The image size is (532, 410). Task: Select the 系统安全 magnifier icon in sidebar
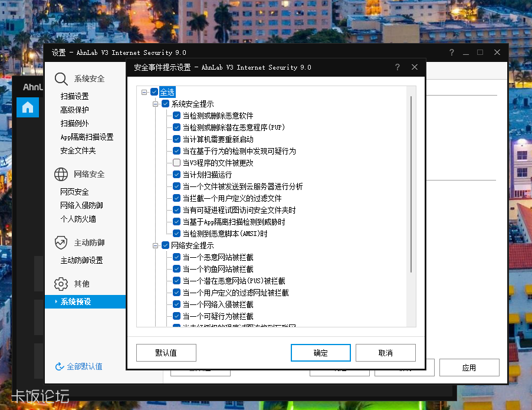[59, 78]
